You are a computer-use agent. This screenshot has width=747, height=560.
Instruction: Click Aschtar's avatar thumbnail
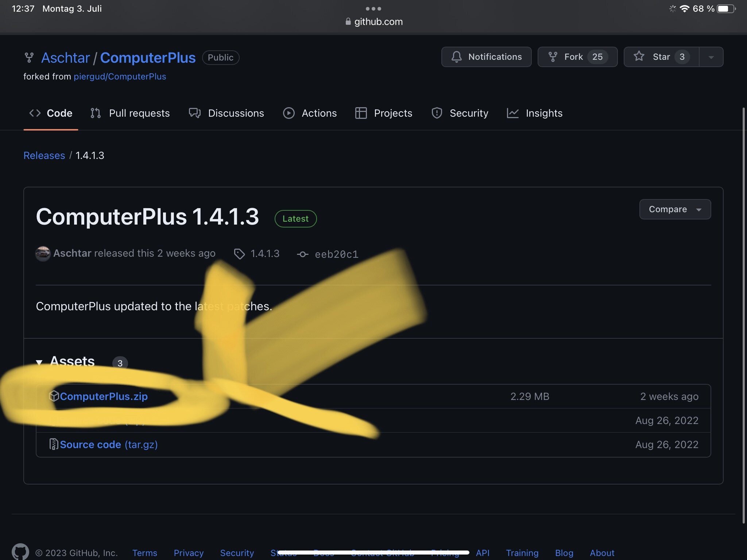(x=43, y=253)
